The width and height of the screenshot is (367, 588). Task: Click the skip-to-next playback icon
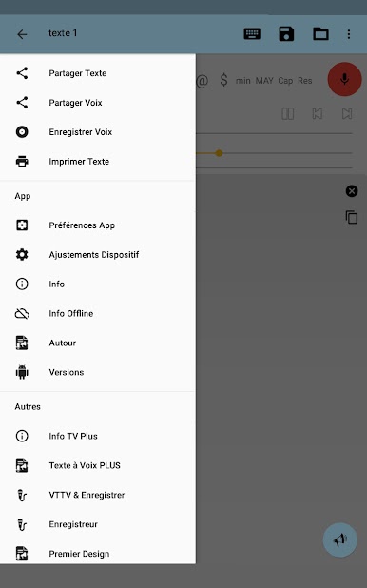point(347,113)
